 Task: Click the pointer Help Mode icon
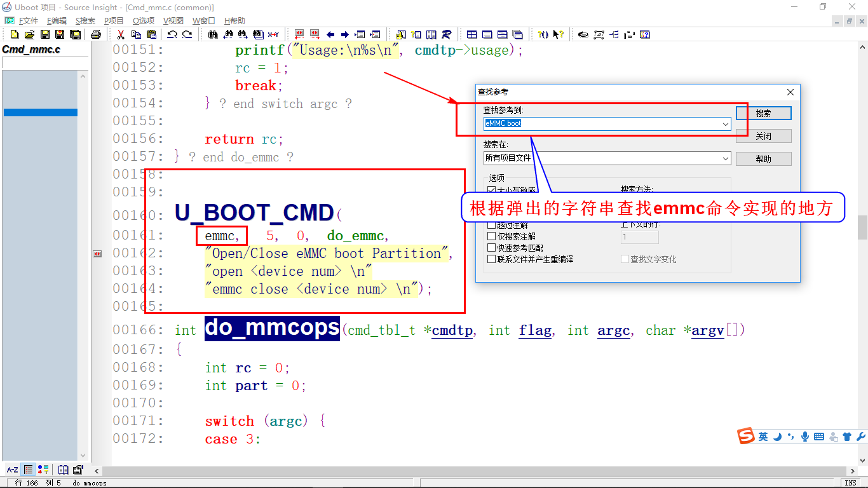[558, 34]
